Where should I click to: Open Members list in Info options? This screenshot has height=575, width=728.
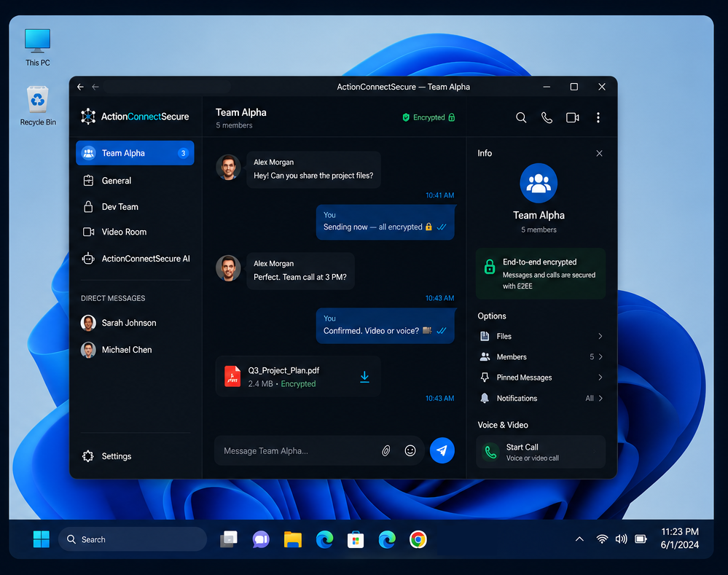541,356
